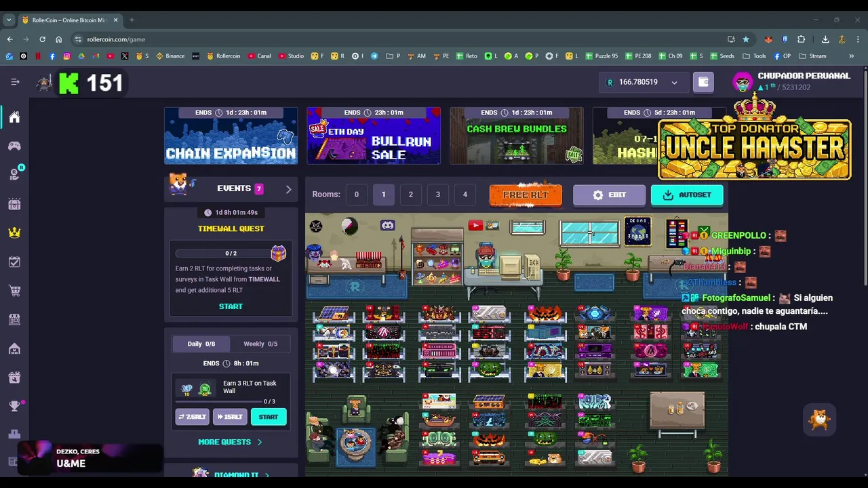Switch to Room 4

(x=465, y=195)
